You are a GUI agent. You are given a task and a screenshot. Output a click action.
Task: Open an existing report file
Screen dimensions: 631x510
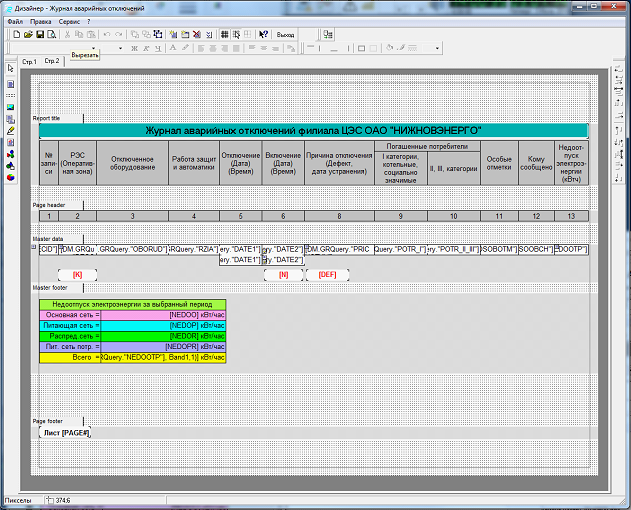28,34
